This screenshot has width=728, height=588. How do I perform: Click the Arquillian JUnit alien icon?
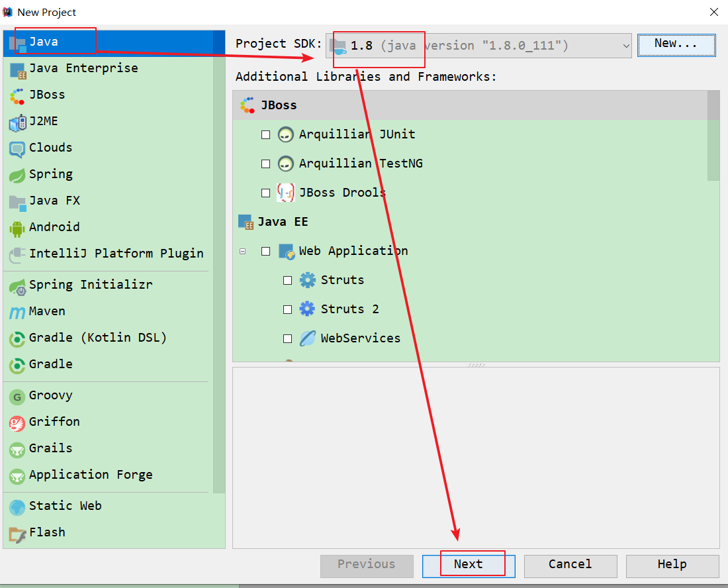tap(285, 134)
